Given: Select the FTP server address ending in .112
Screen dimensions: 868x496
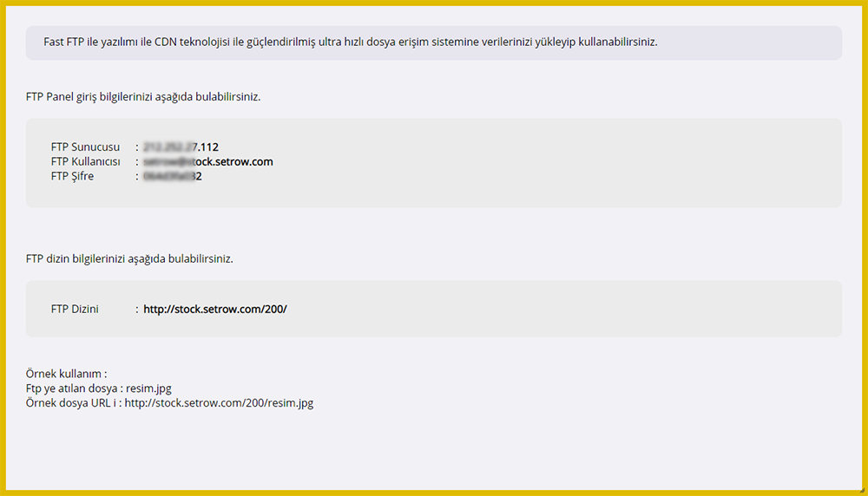Looking at the screenshot, I should click(x=181, y=147).
